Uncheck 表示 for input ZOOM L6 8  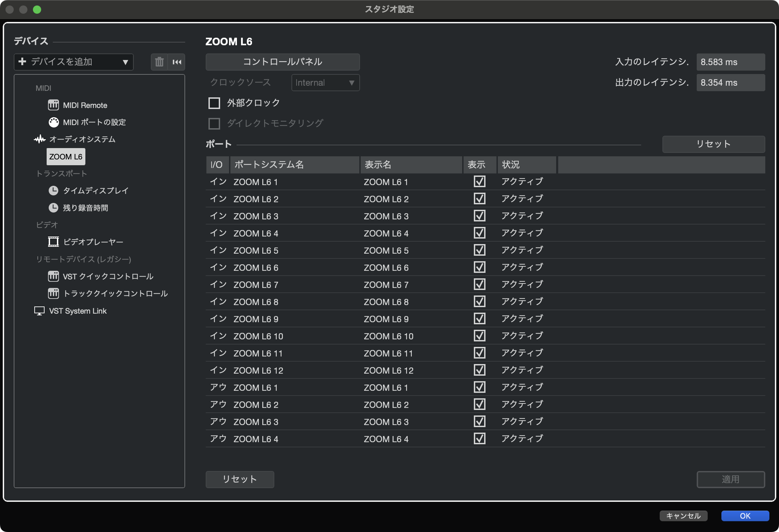point(479,301)
